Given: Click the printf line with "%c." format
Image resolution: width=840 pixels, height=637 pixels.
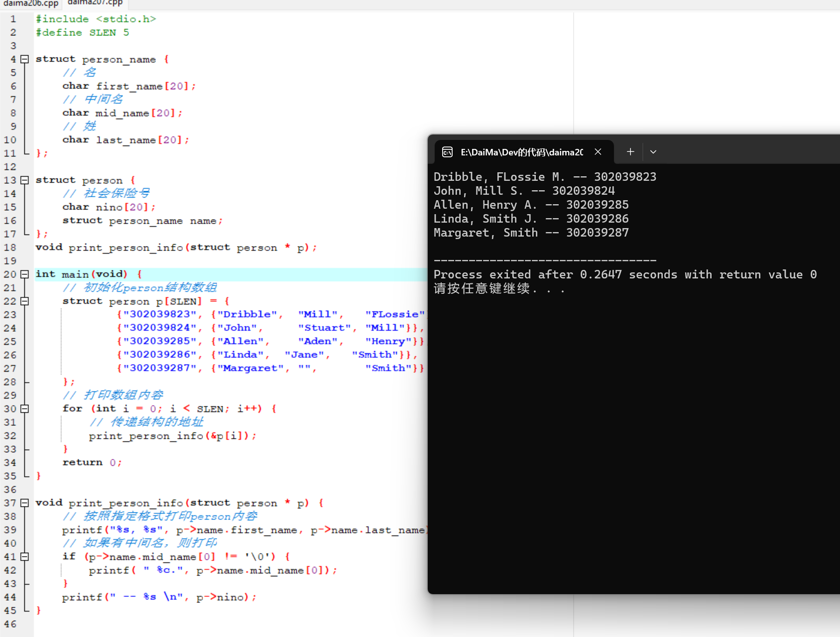Looking at the screenshot, I should click(x=213, y=570).
